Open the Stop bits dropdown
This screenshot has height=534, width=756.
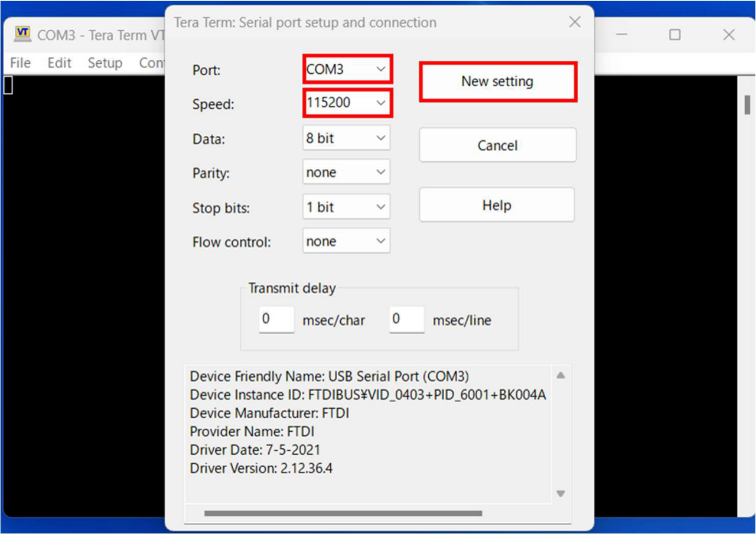click(x=347, y=207)
